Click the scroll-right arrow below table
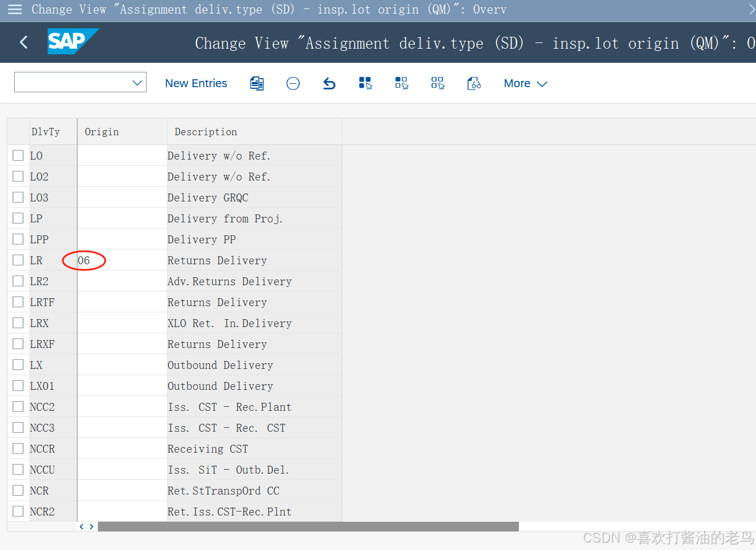This screenshot has width=756, height=550. (x=92, y=527)
